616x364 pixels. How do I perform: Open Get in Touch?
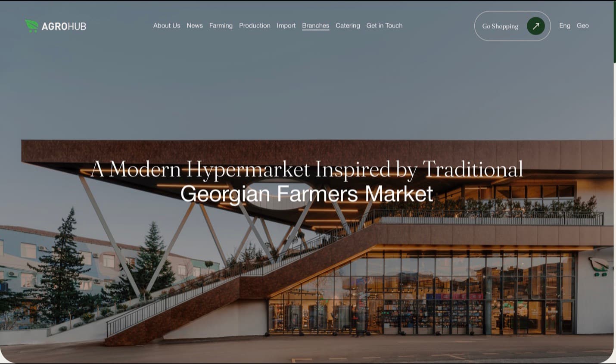(384, 25)
